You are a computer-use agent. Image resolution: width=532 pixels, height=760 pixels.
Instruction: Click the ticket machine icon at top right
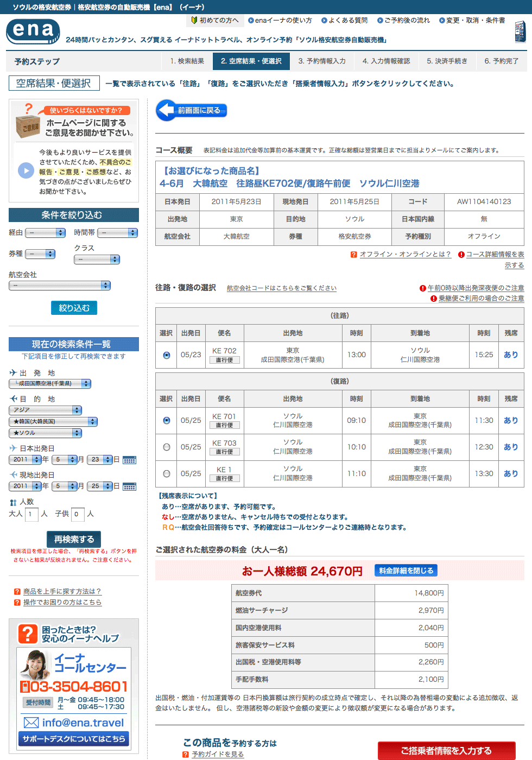click(x=520, y=32)
